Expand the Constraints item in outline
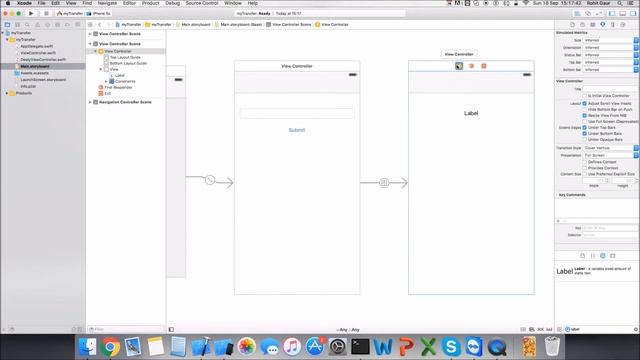The image size is (640, 360). (x=106, y=82)
